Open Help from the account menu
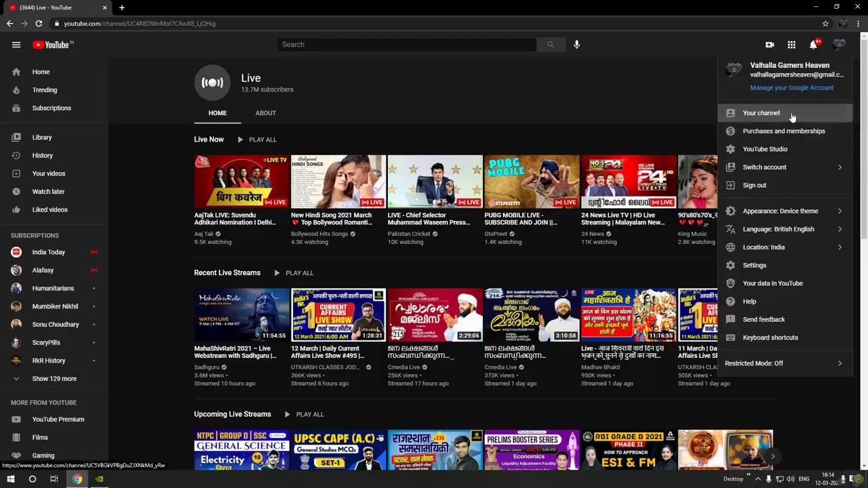 point(785,302)
